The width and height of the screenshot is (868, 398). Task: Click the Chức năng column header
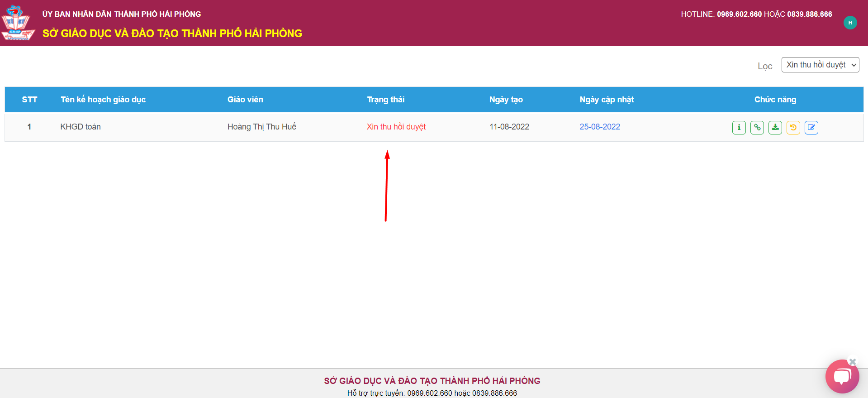[x=775, y=100]
